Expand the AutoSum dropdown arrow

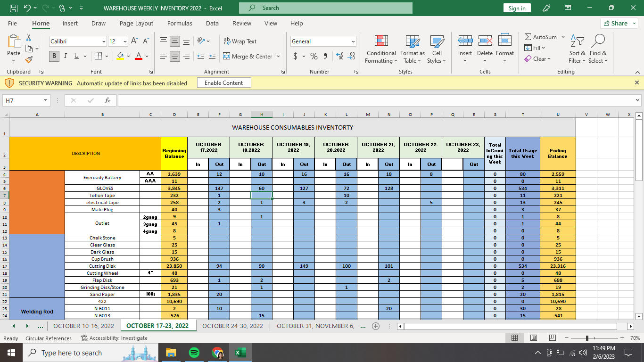click(563, 37)
